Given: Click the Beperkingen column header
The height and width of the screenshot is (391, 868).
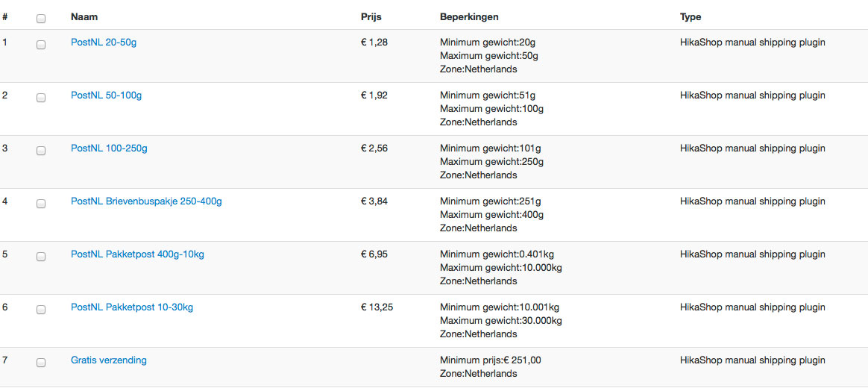Looking at the screenshot, I should (x=469, y=17).
